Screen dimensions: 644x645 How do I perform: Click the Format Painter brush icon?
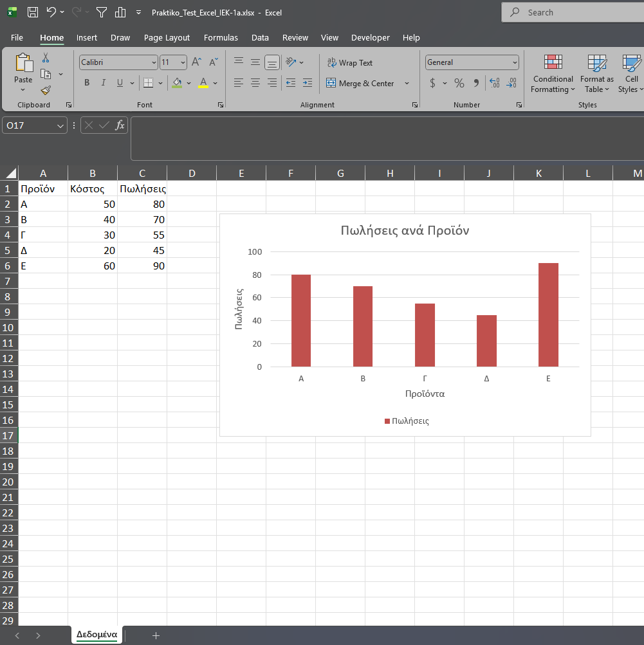click(46, 91)
